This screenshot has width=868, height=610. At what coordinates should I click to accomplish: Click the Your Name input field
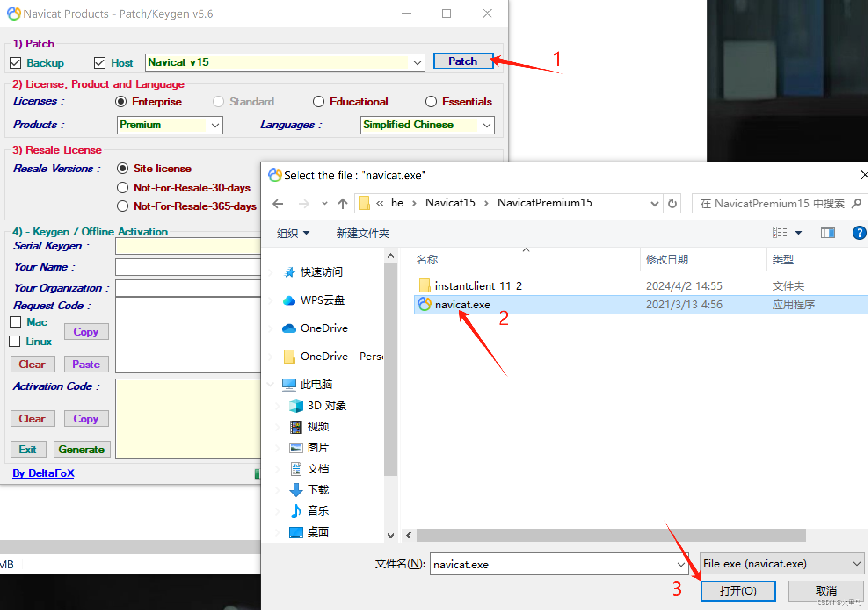pos(188,267)
